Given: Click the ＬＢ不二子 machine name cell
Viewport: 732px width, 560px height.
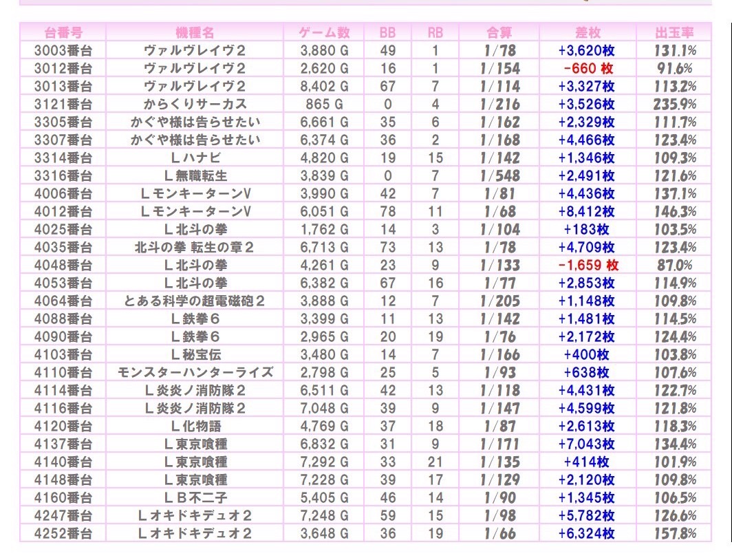Looking at the screenshot, I should [195, 497].
